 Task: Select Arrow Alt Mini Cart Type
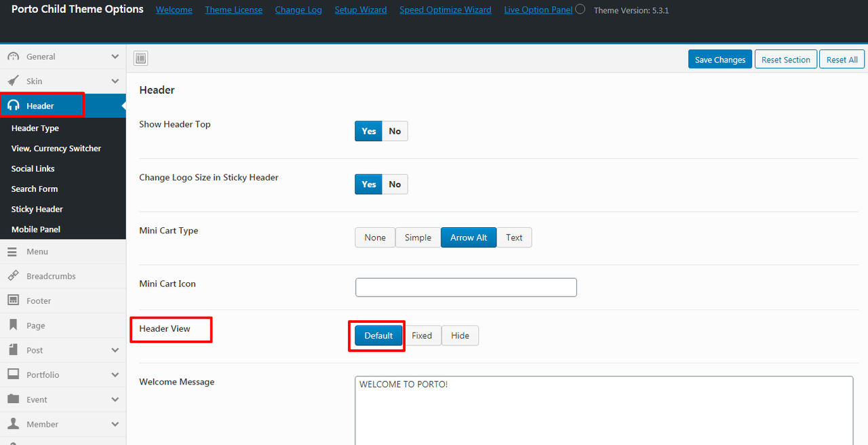(469, 237)
